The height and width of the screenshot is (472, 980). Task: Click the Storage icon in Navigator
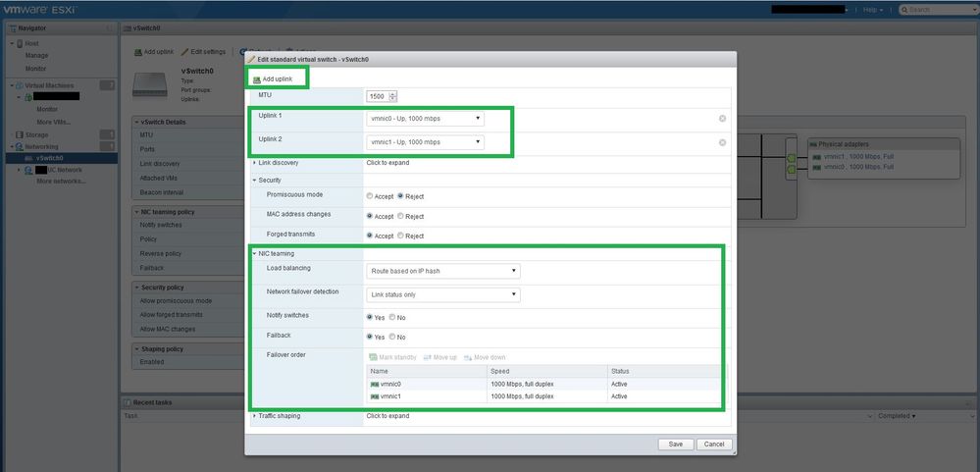20,135
